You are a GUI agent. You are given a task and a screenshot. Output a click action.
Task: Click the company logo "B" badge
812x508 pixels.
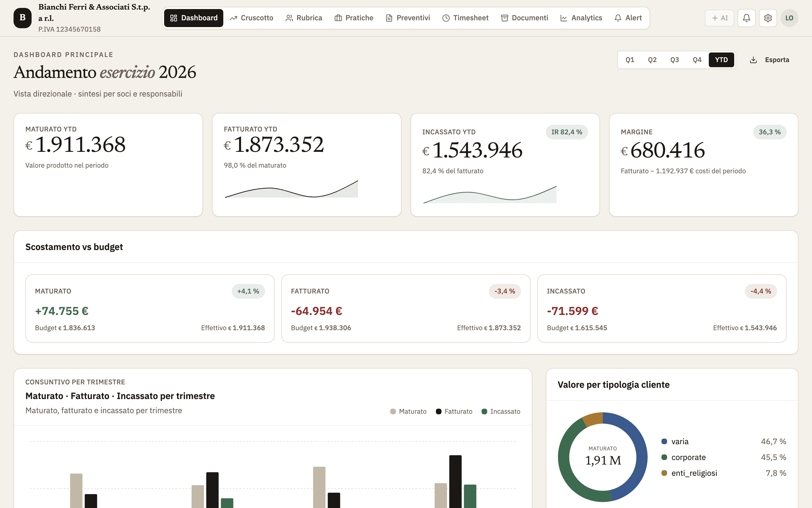point(23,18)
